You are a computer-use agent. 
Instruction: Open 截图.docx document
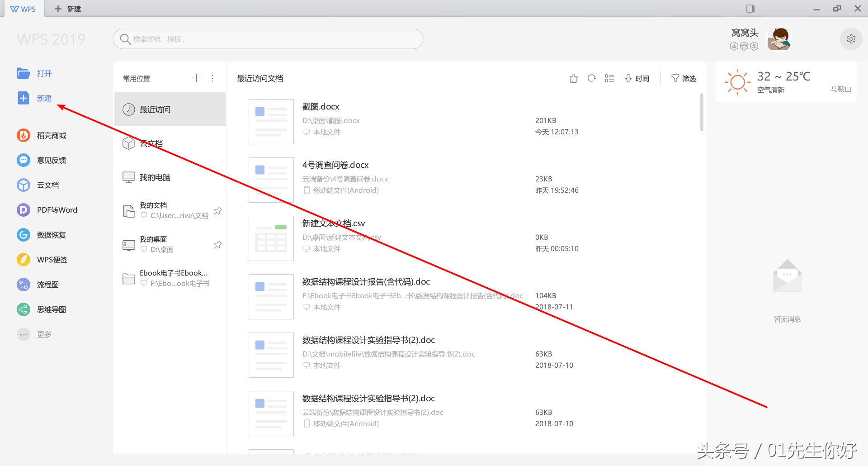click(x=321, y=107)
